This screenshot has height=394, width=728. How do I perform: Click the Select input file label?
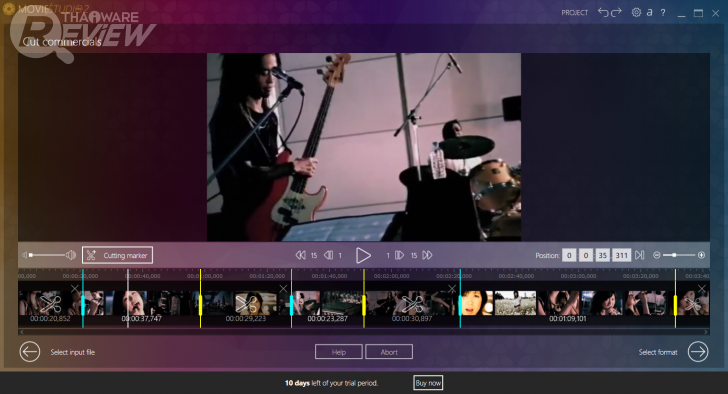[72, 352]
